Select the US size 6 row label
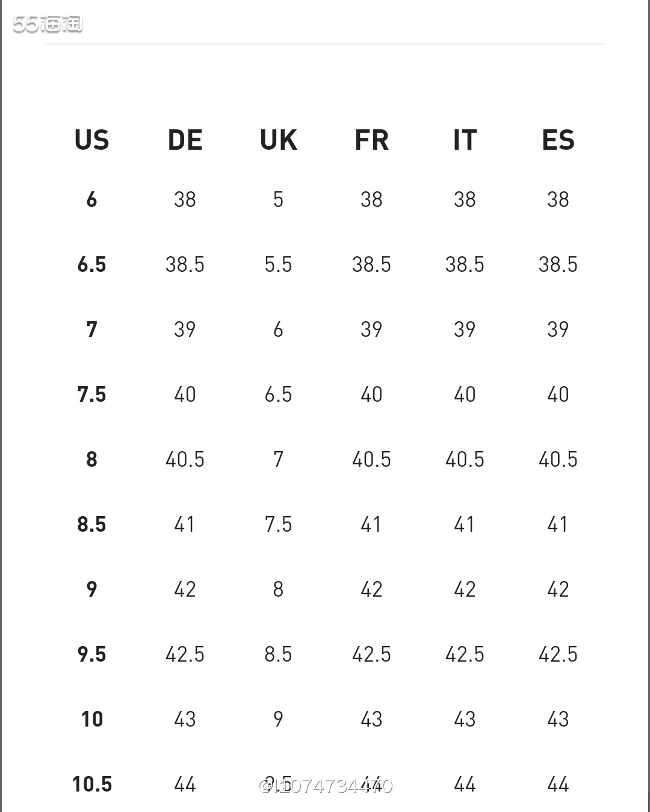Viewport: 650px width, 812px height. [x=91, y=199]
